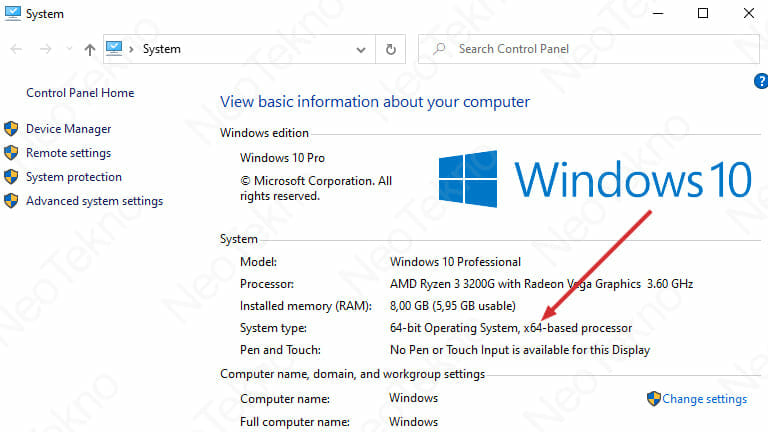Click the computer icon in address bar

tap(114, 48)
